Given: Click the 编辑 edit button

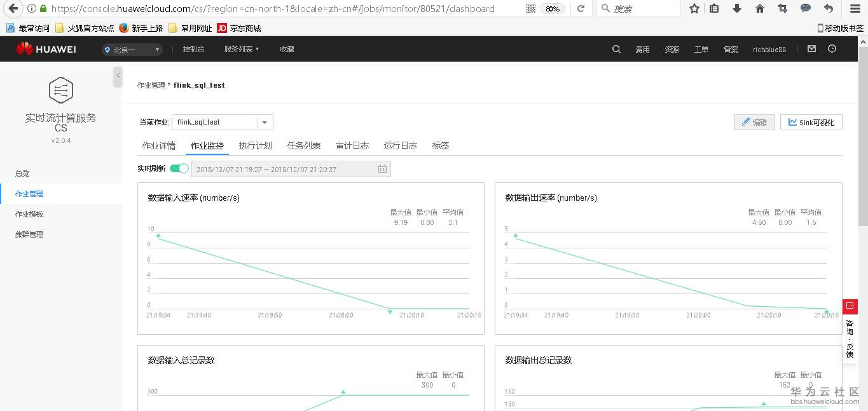Looking at the screenshot, I should click(x=754, y=122).
